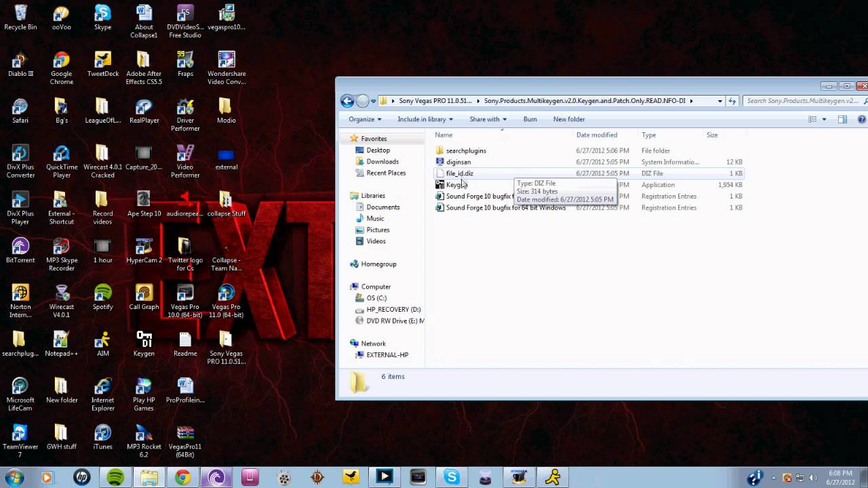Click the TeamViewer 7 desktop icon
Image resolution: width=868 pixels, height=488 pixels.
(x=20, y=441)
